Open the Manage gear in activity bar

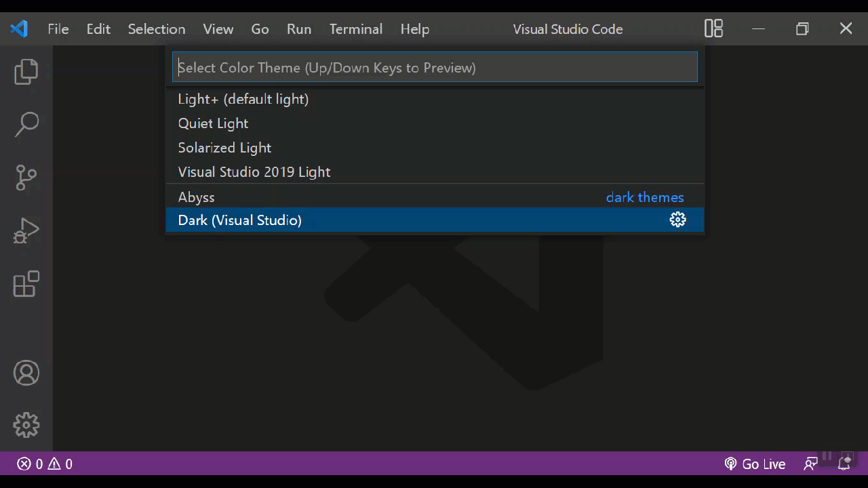26,425
